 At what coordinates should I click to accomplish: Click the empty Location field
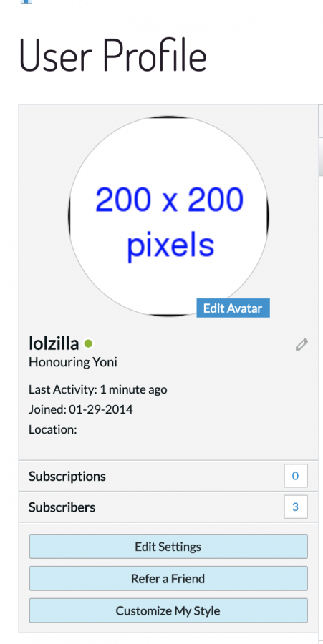[53, 429]
